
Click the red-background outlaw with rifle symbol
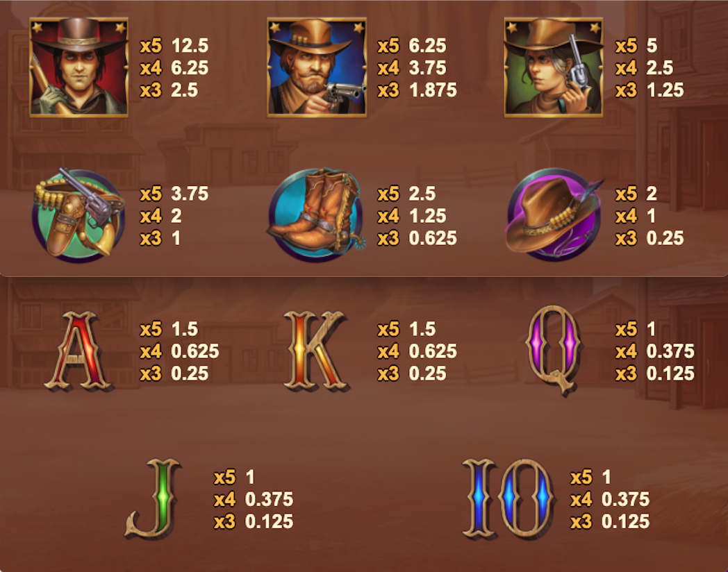point(78,67)
